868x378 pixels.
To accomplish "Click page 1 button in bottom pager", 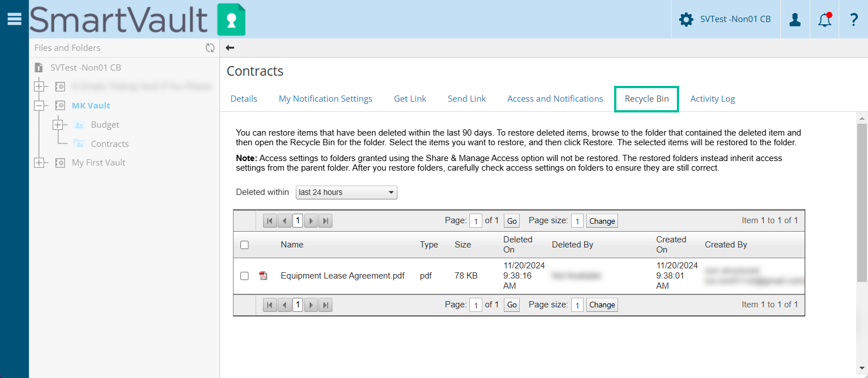I will 297,305.
